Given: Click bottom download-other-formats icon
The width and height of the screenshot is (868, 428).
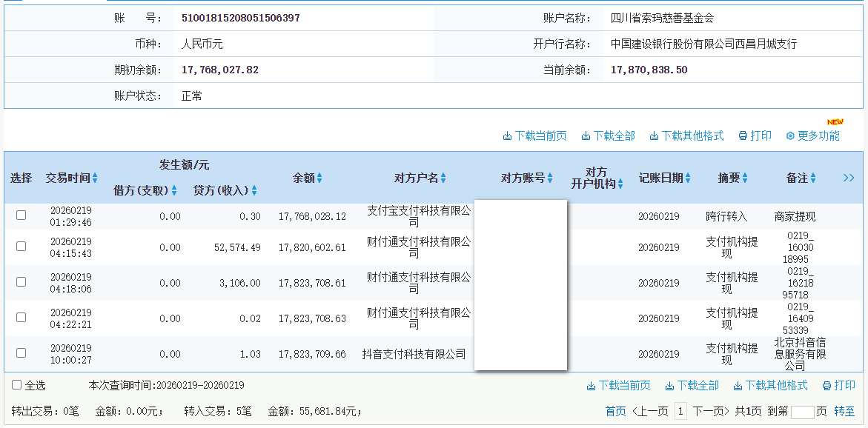Looking at the screenshot, I should pyautogui.click(x=737, y=386).
